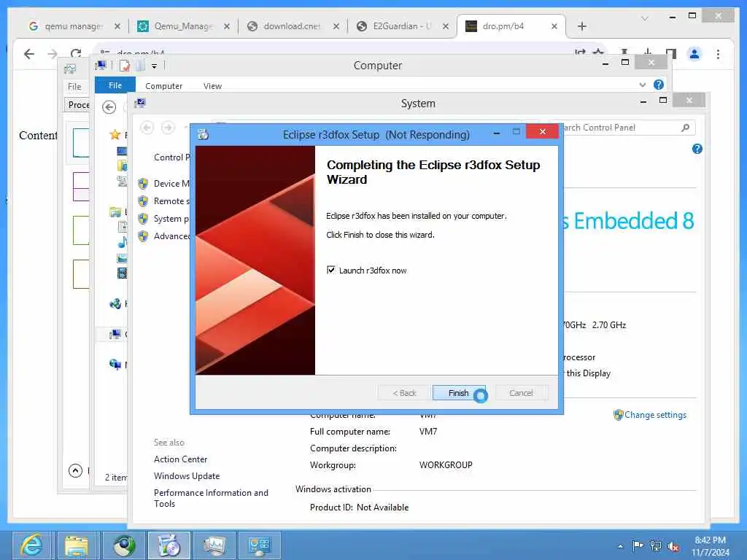This screenshot has width=747, height=560.
Task: Show hidden system tray icons
Action: coord(620,546)
